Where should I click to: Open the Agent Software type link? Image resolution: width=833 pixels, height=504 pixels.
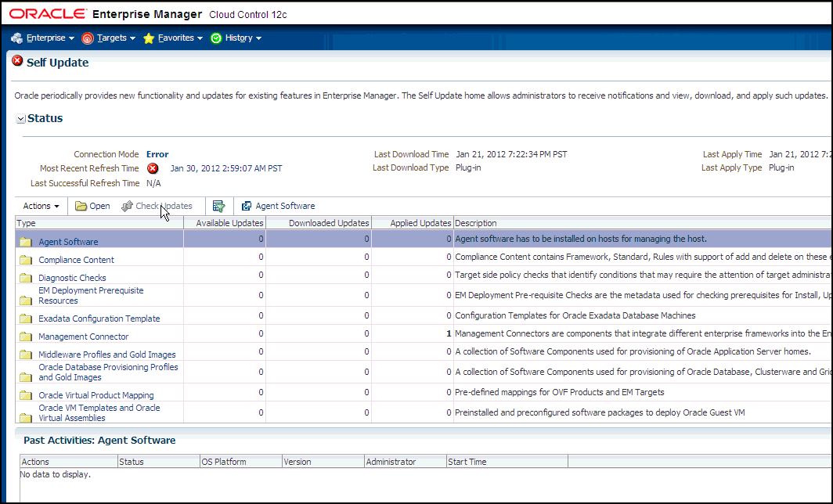68,242
